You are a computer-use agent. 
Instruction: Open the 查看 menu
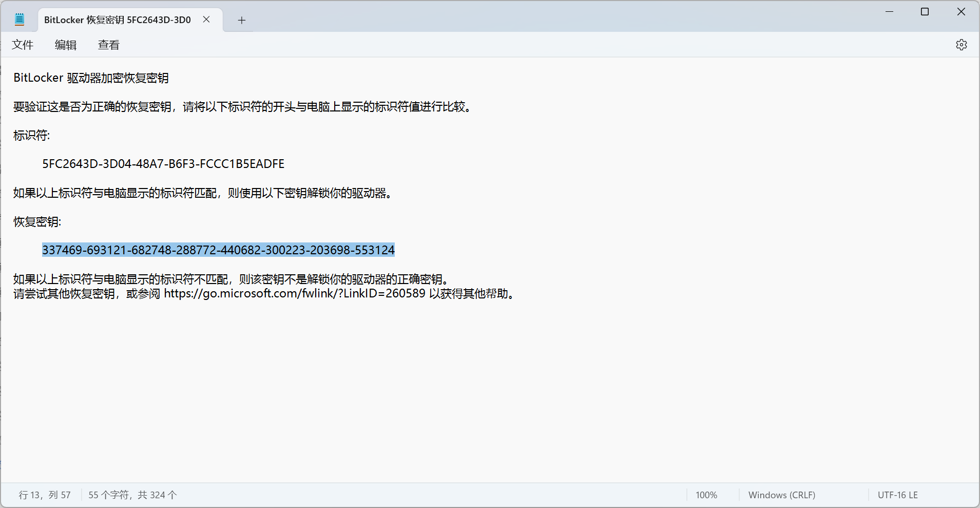pyautogui.click(x=109, y=45)
